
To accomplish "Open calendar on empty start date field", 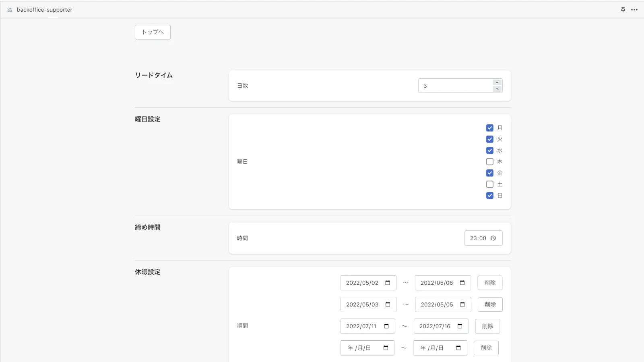I will click(386, 348).
